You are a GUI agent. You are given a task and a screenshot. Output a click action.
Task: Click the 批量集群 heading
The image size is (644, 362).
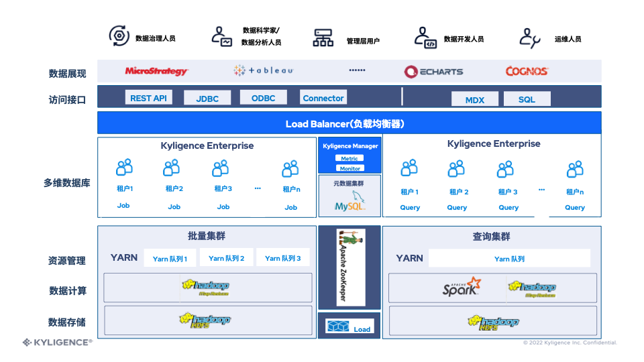[207, 236]
